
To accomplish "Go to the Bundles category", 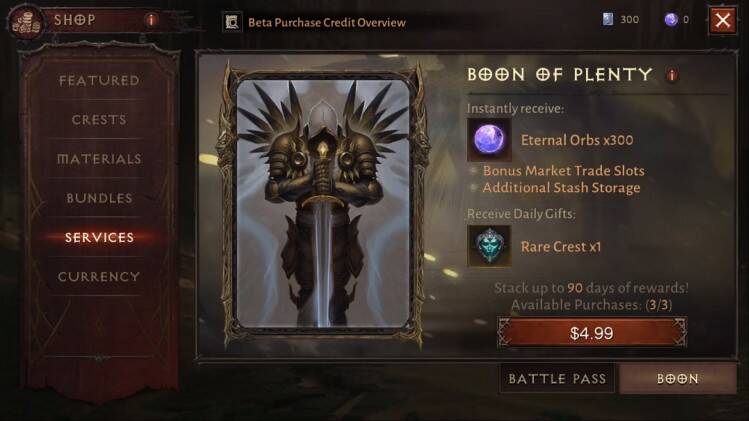I will tap(99, 198).
